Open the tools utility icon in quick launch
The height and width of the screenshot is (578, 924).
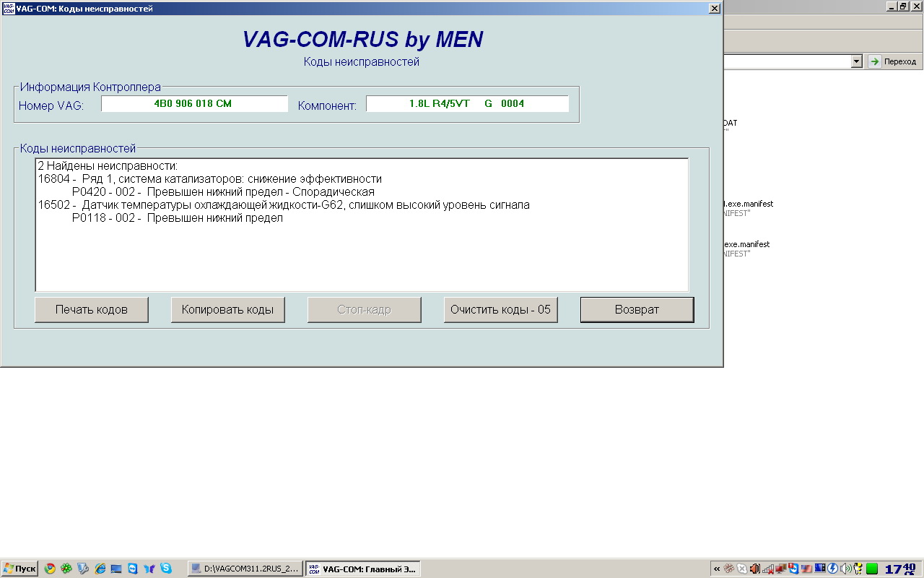pos(83,569)
